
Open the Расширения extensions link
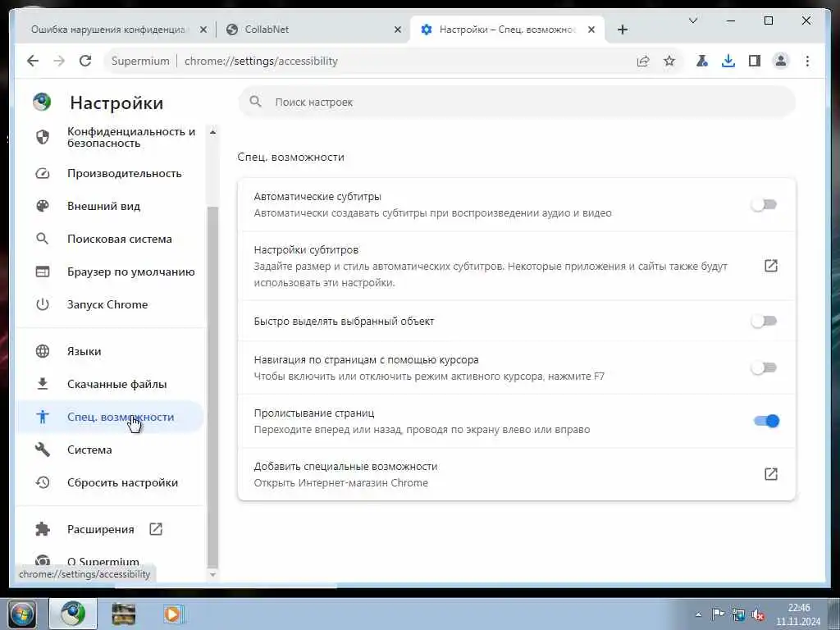point(110,529)
